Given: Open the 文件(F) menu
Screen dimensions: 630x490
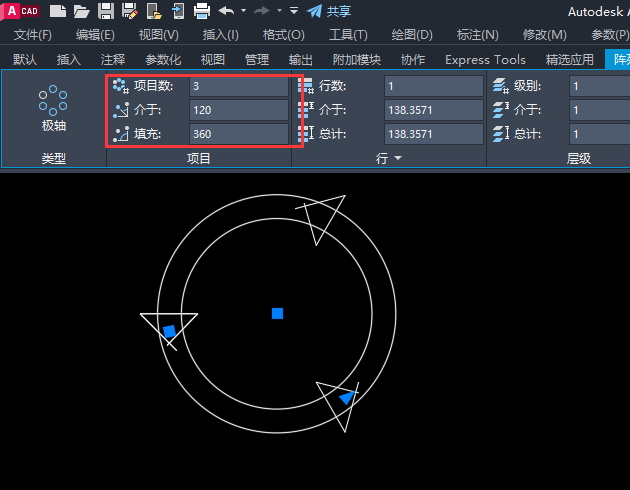Looking at the screenshot, I should coord(33,35).
